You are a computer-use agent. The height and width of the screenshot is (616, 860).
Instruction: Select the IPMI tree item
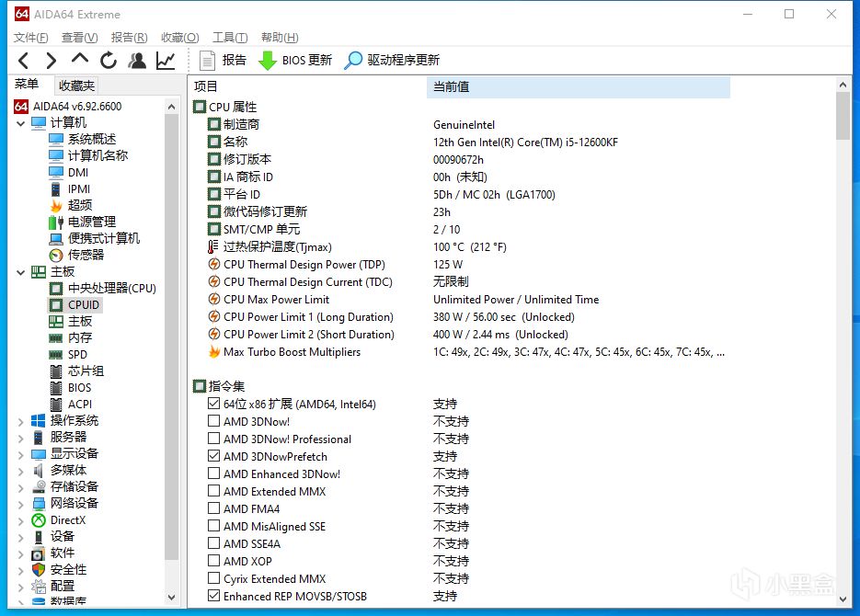coord(70,189)
